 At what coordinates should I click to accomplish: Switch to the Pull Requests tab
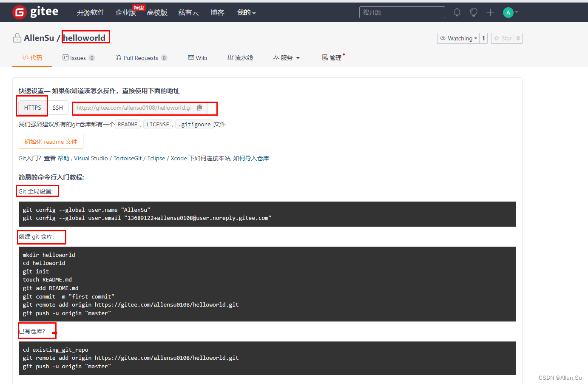pyautogui.click(x=142, y=58)
